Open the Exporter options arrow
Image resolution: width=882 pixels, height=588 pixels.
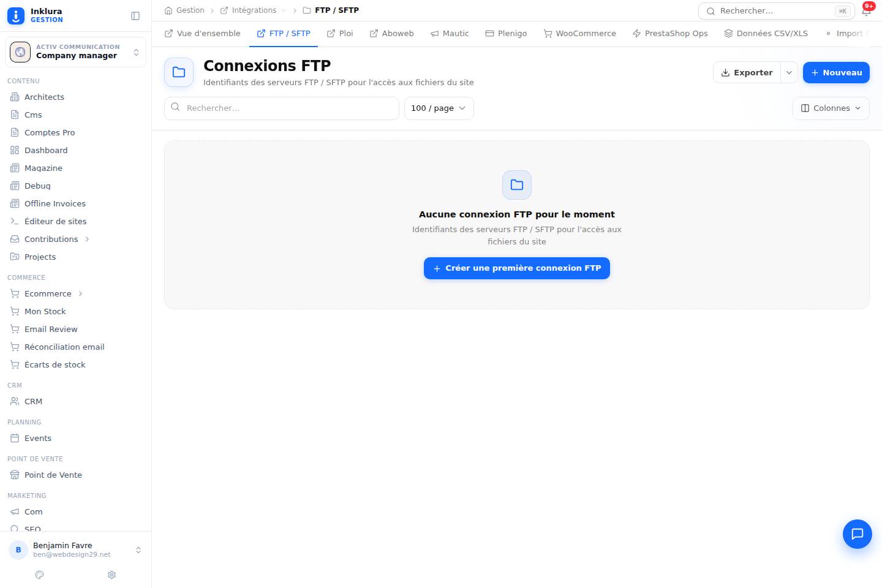pyautogui.click(x=789, y=72)
